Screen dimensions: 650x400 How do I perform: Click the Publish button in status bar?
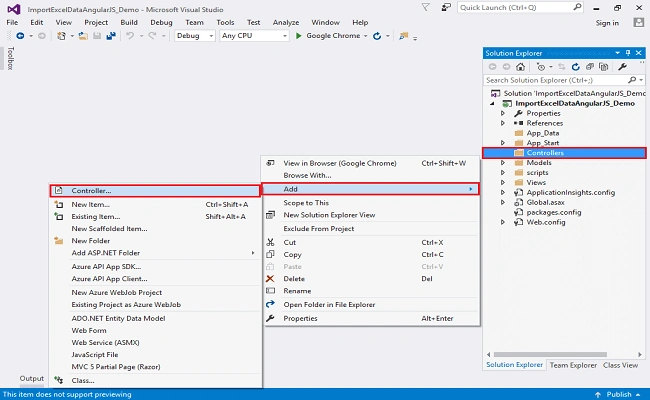(618, 394)
